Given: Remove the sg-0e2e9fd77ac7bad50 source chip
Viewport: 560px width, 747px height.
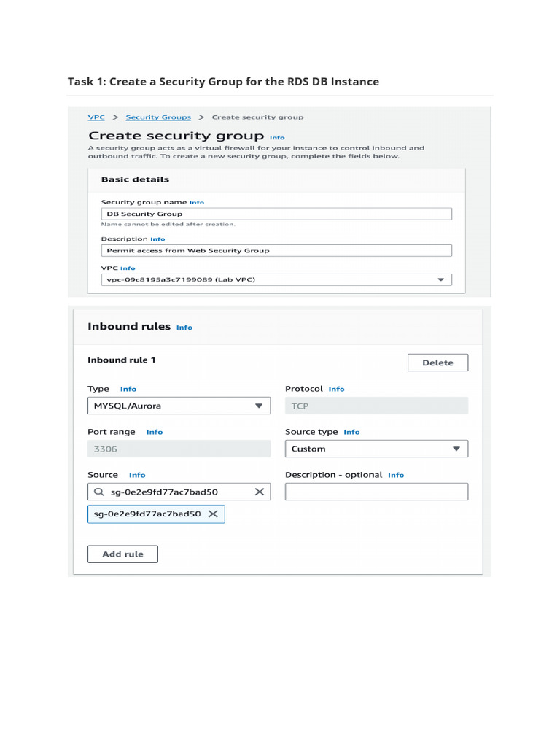Looking at the screenshot, I should click(213, 514).
